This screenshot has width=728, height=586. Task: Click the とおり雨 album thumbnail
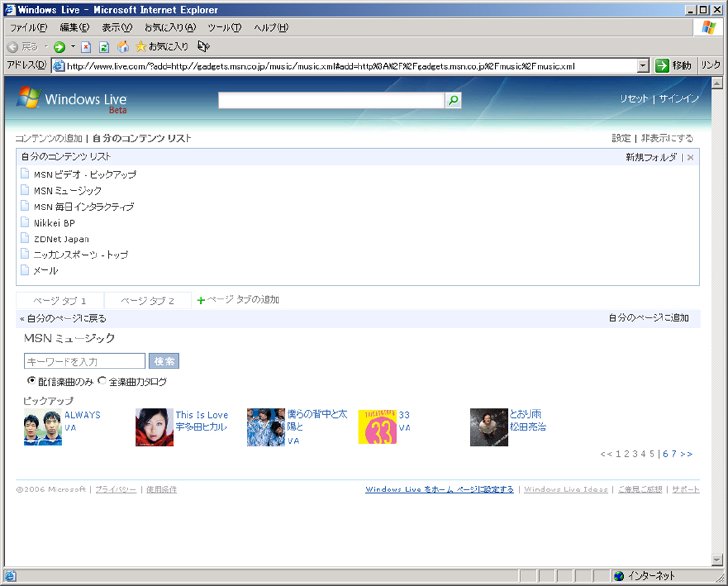point(489,427)
